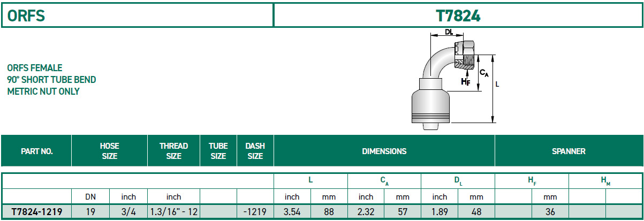The height and width of the screenshot is (221, 644).
Task: Click the DL mm value 48
Action: tap(476, 212)
